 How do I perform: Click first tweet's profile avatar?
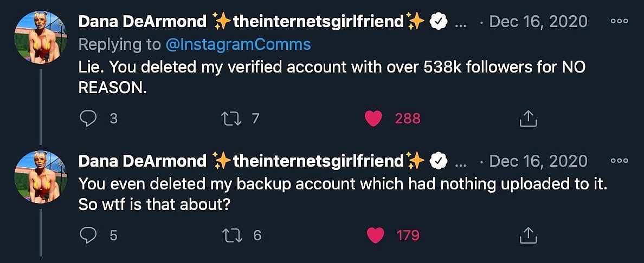pos(41,37)
